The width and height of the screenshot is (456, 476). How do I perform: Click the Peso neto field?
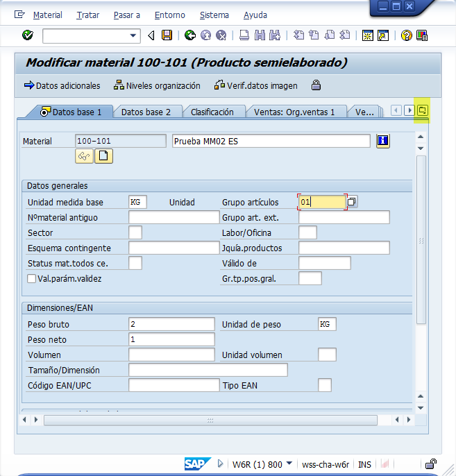coord(171,339)
